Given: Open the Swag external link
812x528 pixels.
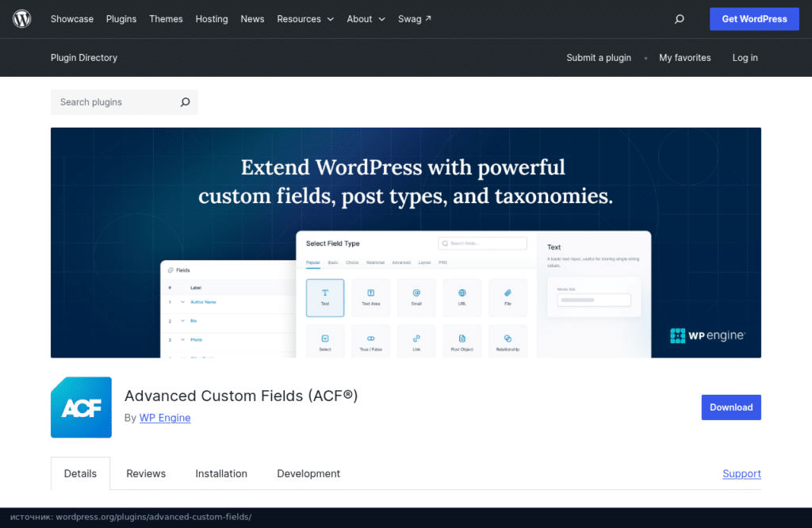Looking at the screenshot, I should click(414, 19).
